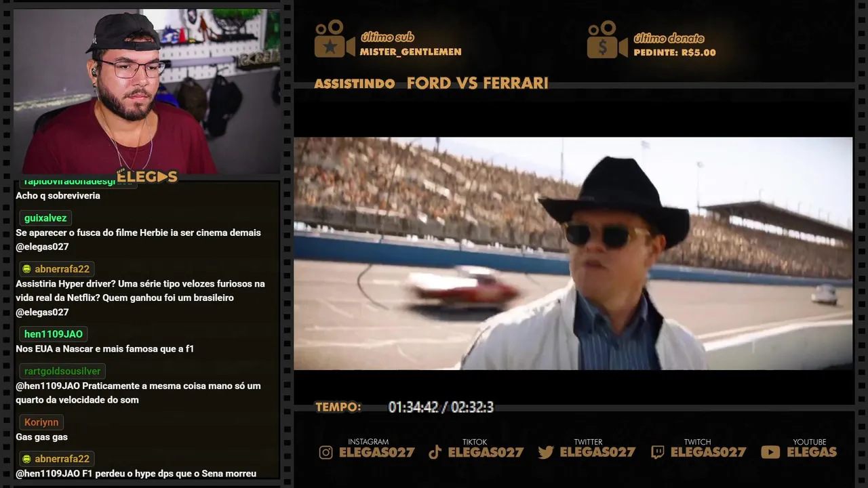Click the TEMPO: label

(x=338, y=407)
